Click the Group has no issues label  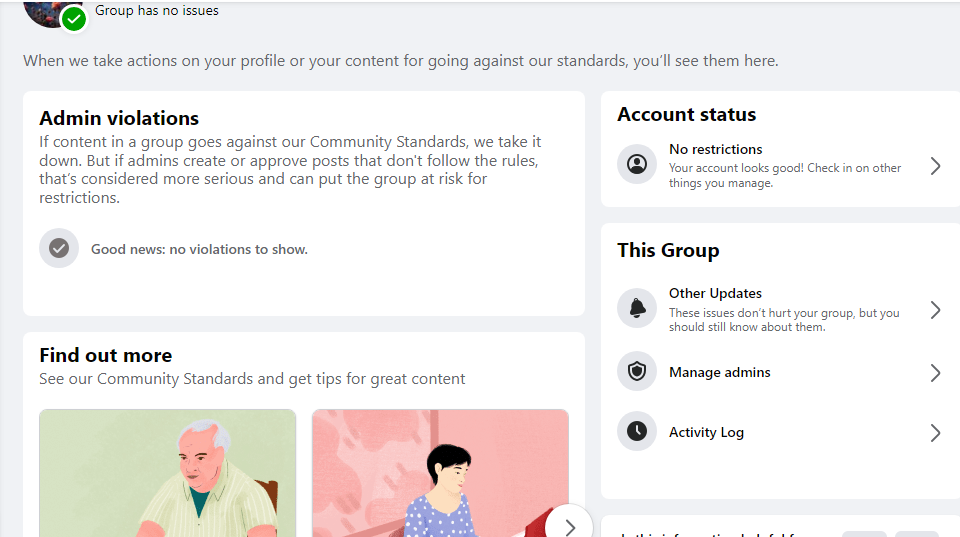pyautogui.click(x=157, y=10)
